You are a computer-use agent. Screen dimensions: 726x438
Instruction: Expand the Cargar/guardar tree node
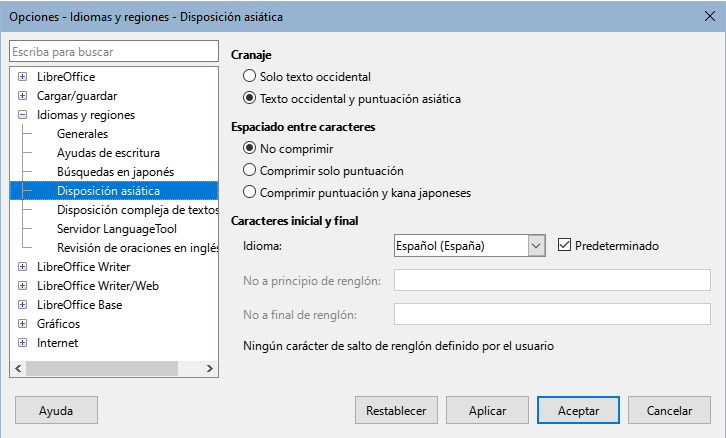coord(22,95)
